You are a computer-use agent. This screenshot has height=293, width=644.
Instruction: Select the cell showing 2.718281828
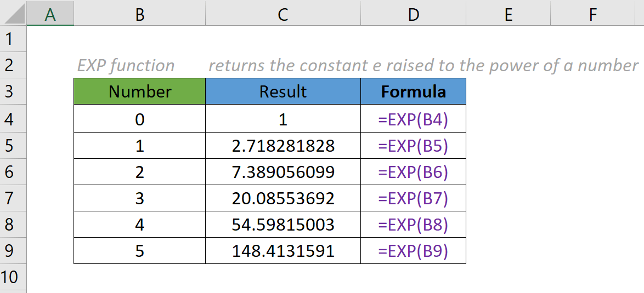pyautogui.click(x=283, y=146)
